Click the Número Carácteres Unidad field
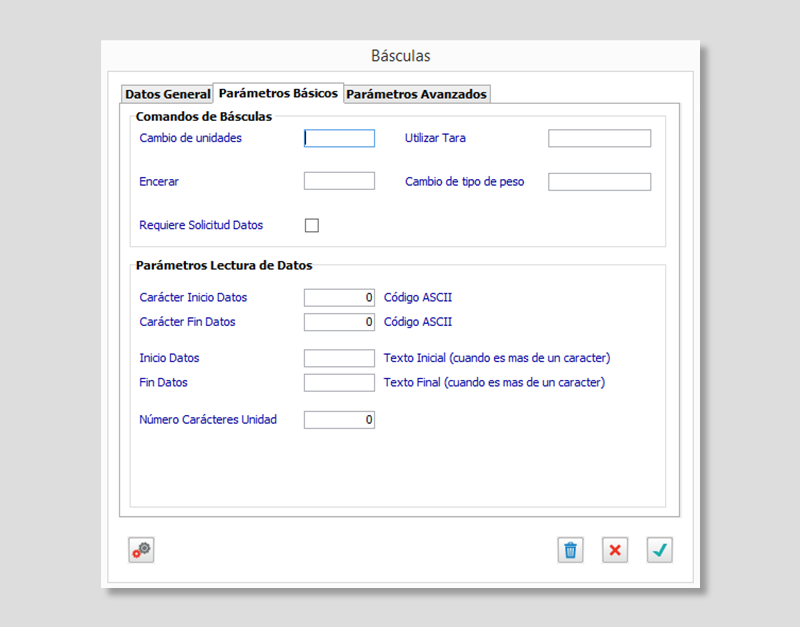Screen dimensions: 800x627 pyautogui.click(x=339, y=420)
